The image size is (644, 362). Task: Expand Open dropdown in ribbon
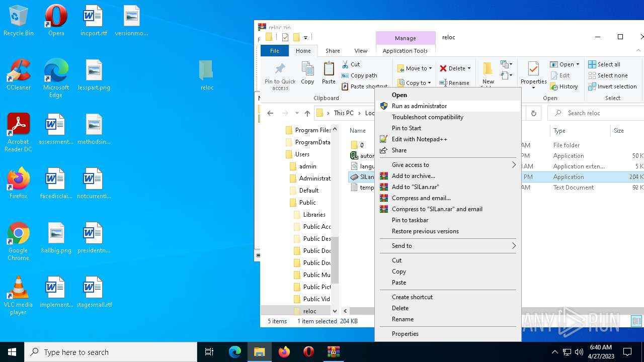click(578, 64)
